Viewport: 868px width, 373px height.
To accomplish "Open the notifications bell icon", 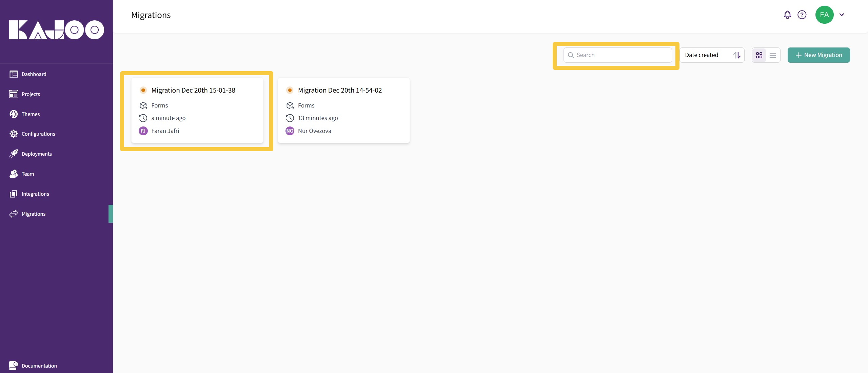I will pyautogui.click(x=787, y=15).
